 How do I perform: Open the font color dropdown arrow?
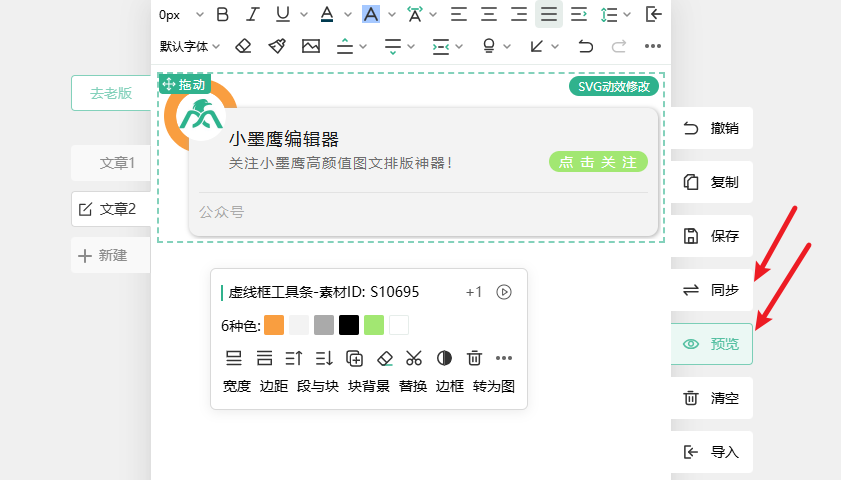pos(347,15)
